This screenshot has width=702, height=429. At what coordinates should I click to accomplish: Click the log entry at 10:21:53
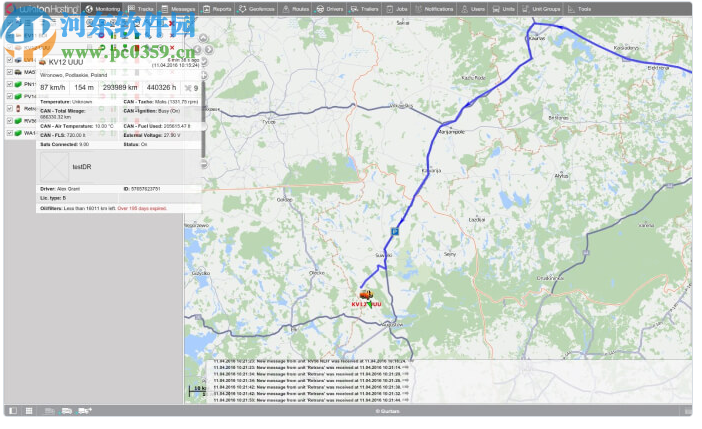[311, 400]
